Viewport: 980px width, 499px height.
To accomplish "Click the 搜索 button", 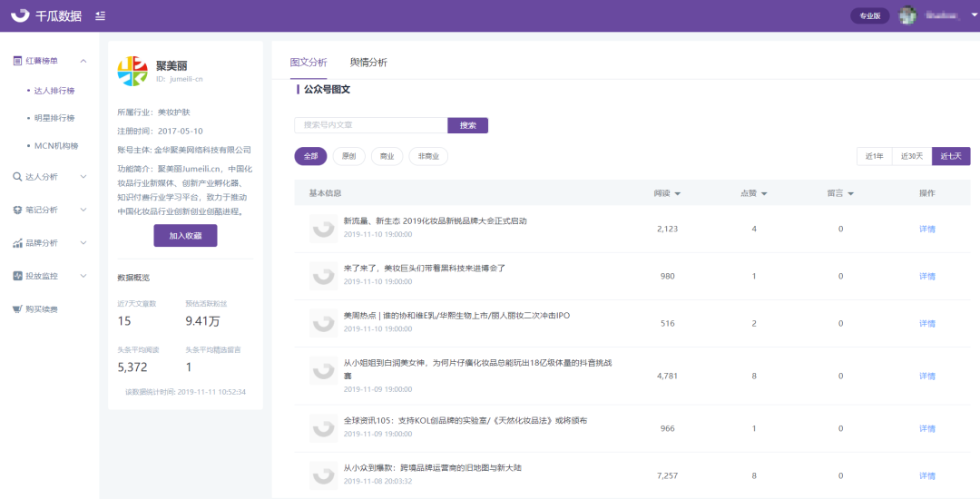I will [x=467, y=125].
